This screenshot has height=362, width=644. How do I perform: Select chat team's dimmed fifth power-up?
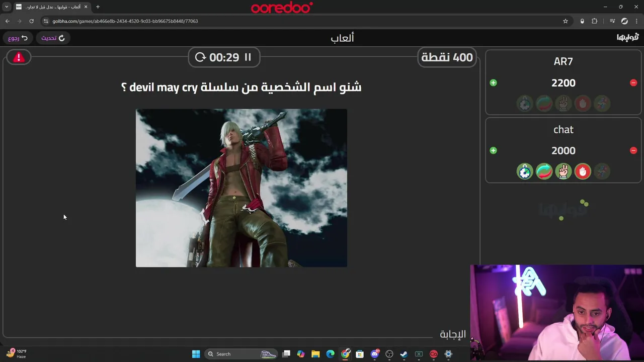[602, 171]
